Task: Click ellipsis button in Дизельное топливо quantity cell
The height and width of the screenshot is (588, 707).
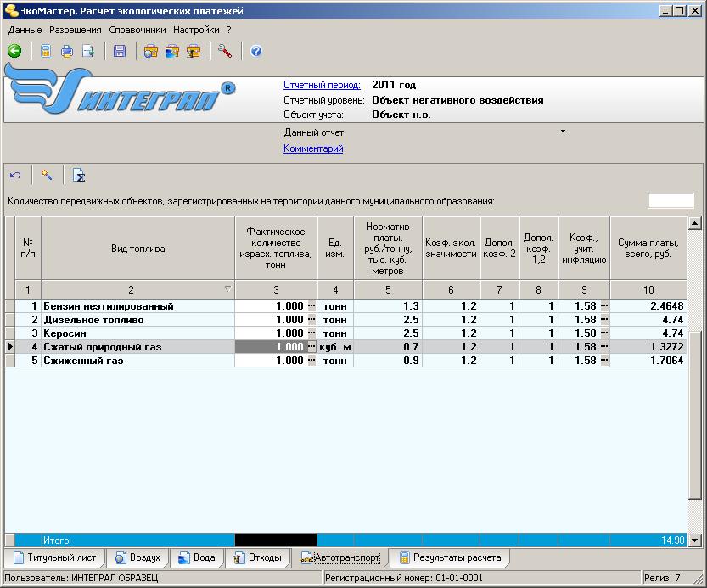Action: [x=311, y=320]
